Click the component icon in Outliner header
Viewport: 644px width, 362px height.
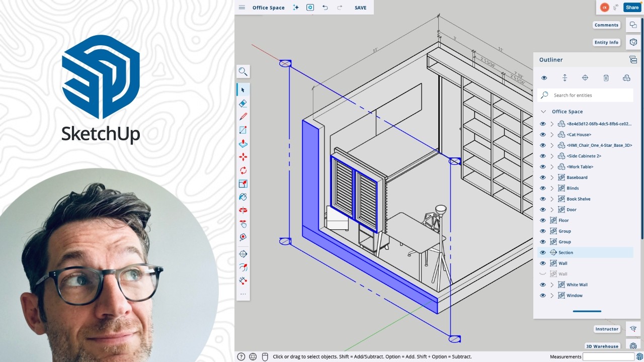pos(626,78)
